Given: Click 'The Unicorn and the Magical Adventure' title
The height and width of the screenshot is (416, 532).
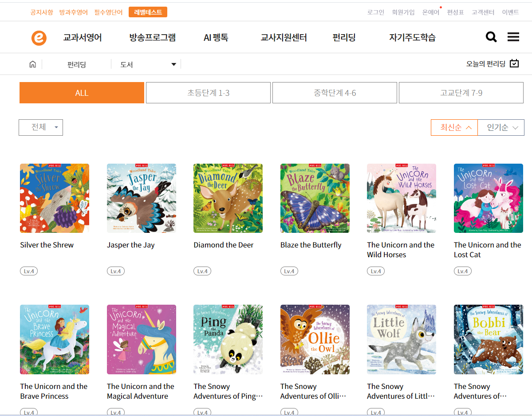Looking at the screenshot, I should (141, 391).
